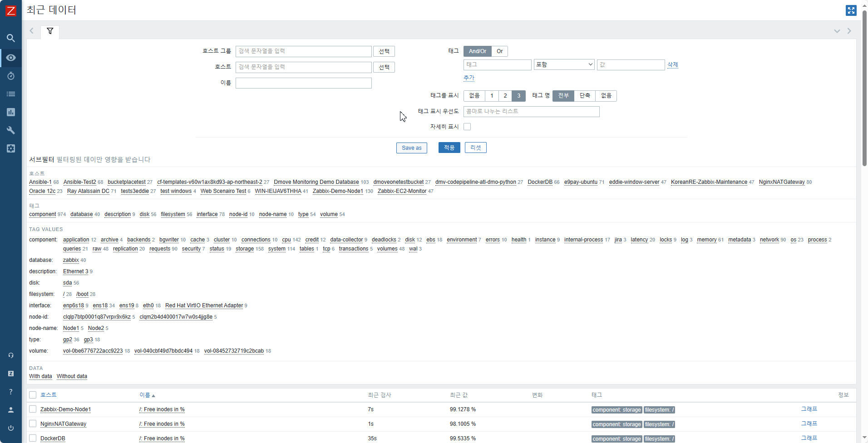Image resolution: width=868 pixels, height=443 pixels.
Task: Click the 추가 add tag link
Action: tap(469, 78)
